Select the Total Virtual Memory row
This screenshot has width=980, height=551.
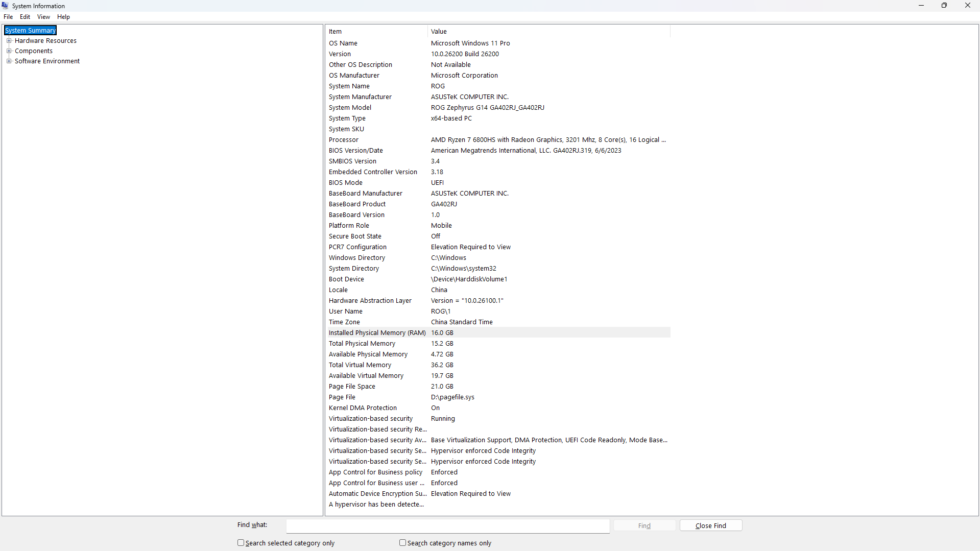(x=498, y=365)
